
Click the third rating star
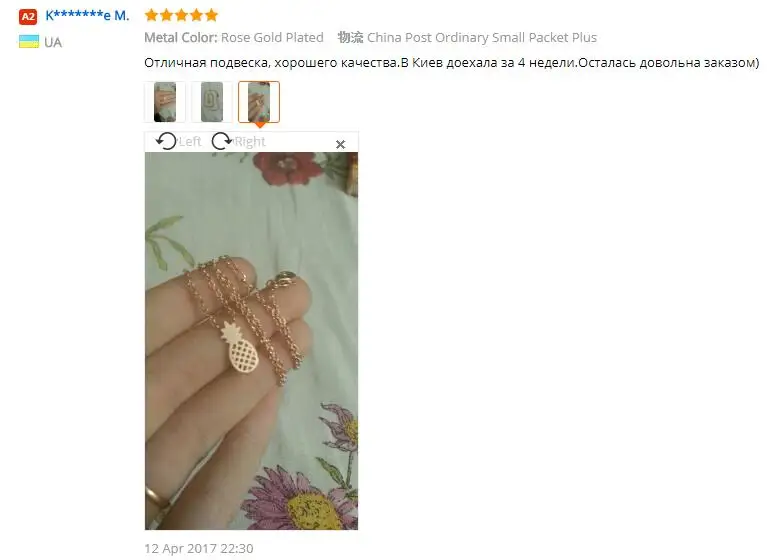[x=181, y=15]
